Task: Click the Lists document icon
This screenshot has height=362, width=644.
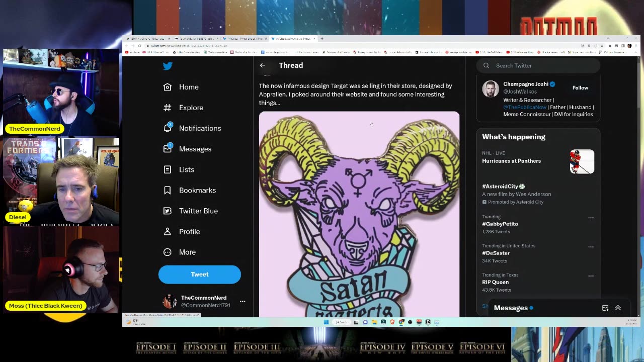Action: (168, 169)
